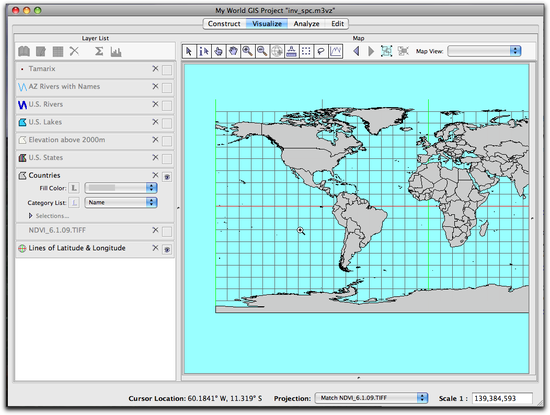The width and height of the screenshot is (550, 415).
Task: Activate the hand pan tool
Action: click(x=233, y=52)
